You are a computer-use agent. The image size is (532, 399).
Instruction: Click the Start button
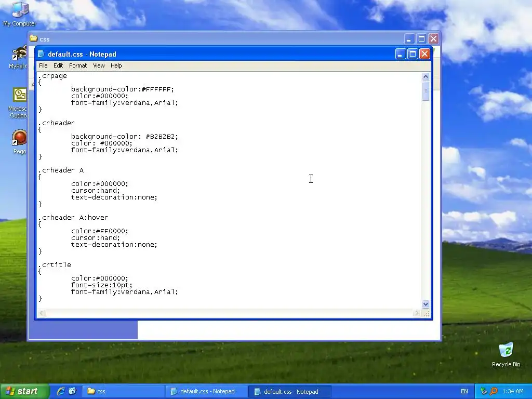(24, 392)
